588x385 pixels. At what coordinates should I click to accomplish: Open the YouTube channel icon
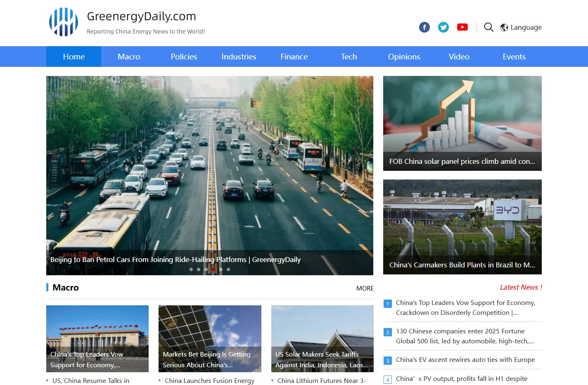point(462,27)
